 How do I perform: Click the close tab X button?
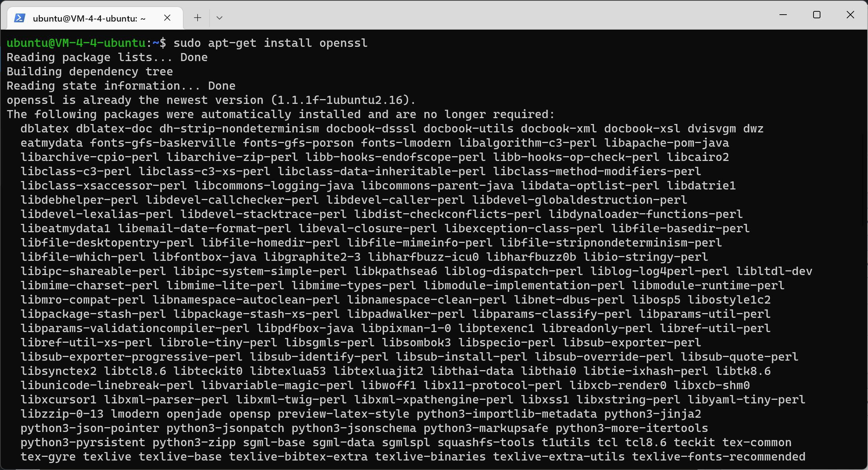pyautogui.click(x=167, y=17)
